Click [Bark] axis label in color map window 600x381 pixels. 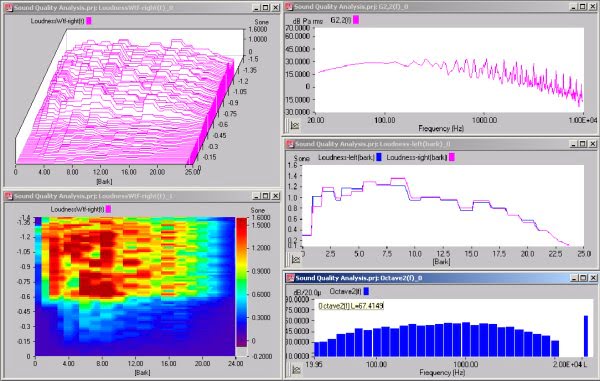(x=142, y=372)
